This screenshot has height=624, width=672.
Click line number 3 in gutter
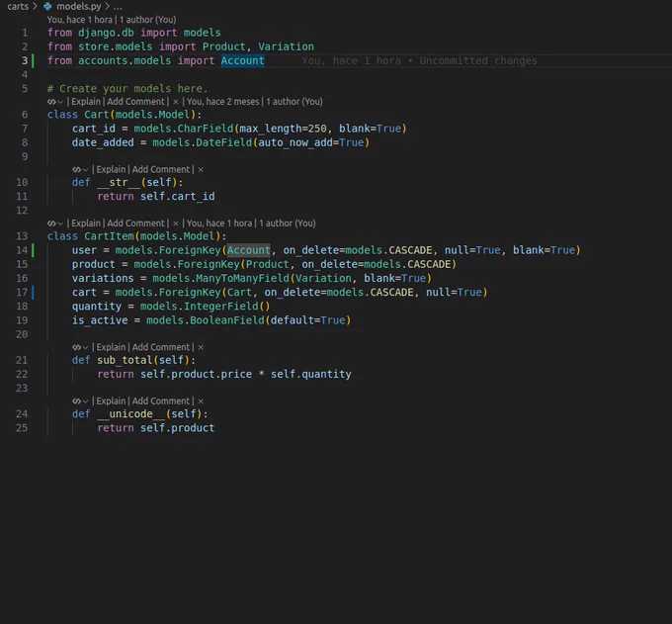tap(25, 61)
